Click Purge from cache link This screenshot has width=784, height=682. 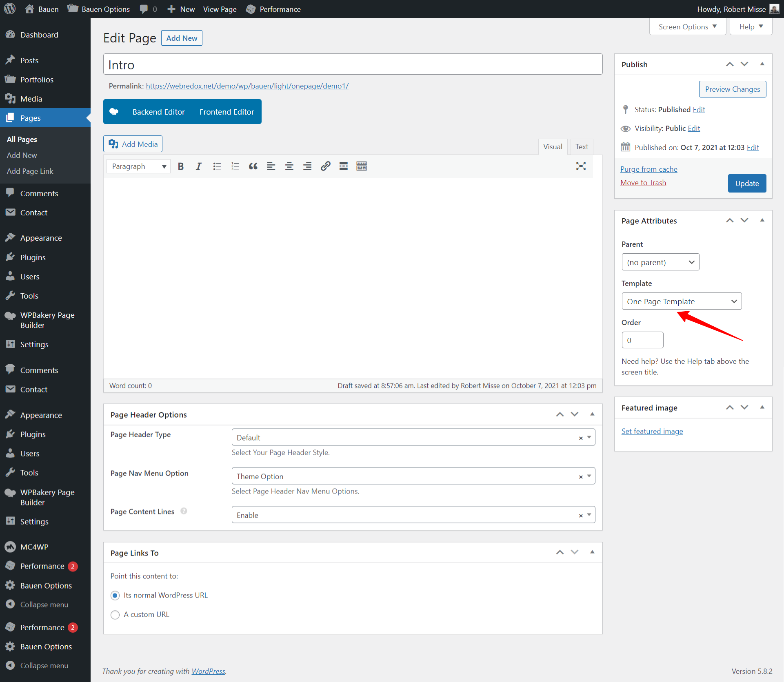(x=649, y=169)
